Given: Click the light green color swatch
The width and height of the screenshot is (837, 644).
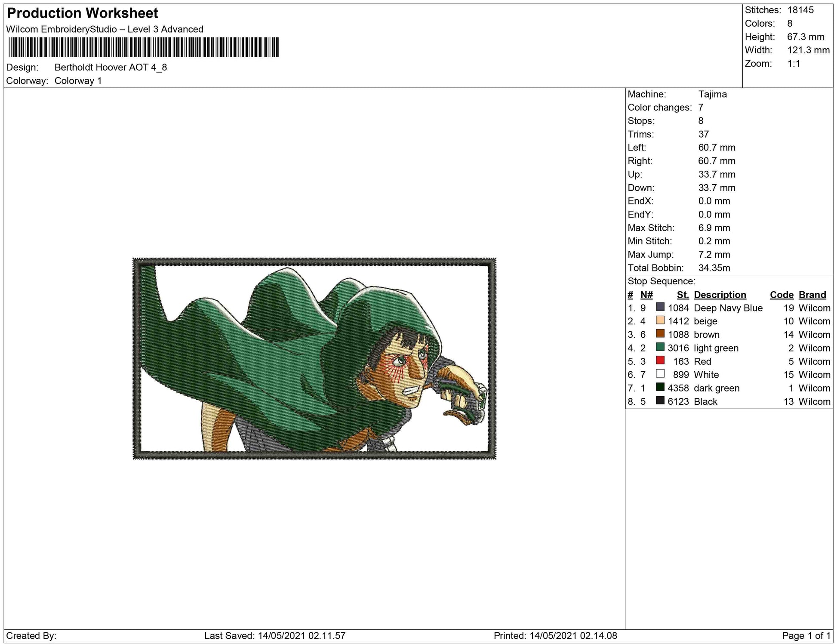Looking at the screenshot, I should (x=660, y=347).
